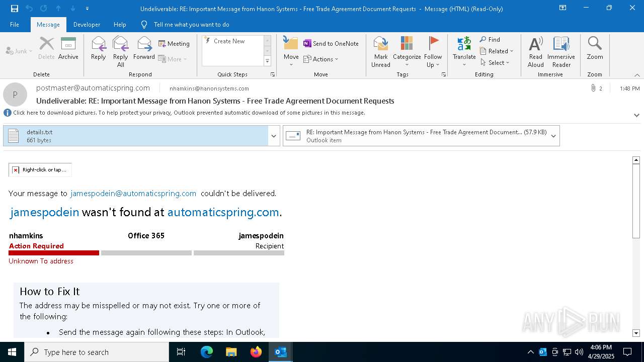Open the Related dropdown
644x362 pixels.
497,51
